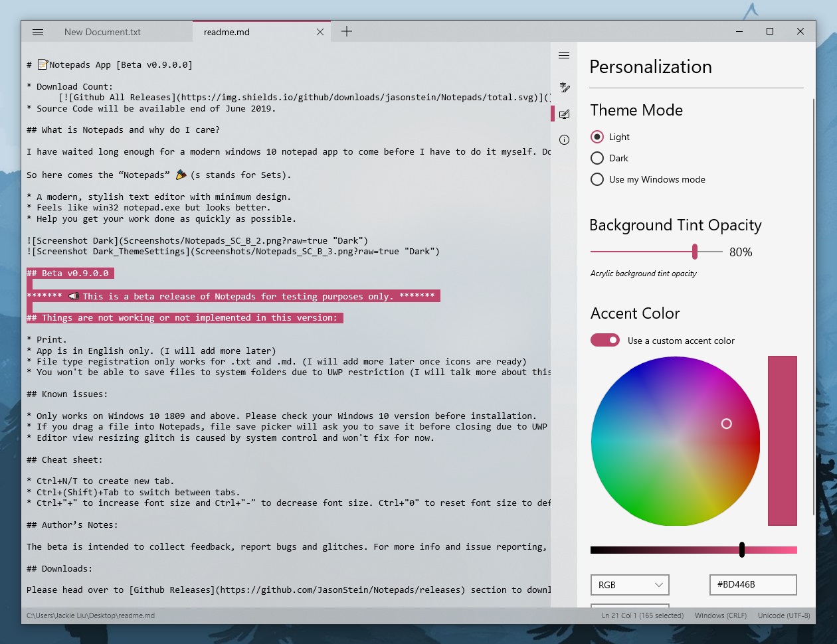Click the color brightness slider thumb
This screenshot has width=837, height=644.
point(742,550)
